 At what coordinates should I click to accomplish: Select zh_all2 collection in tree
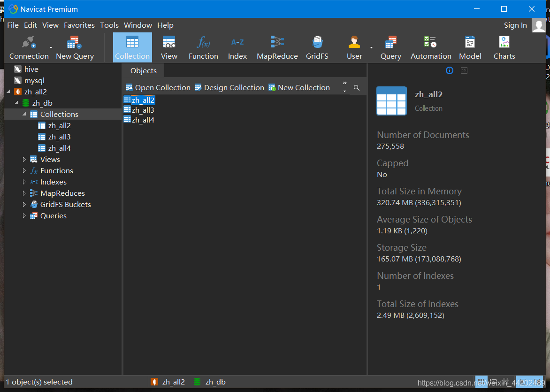(60, 126)
